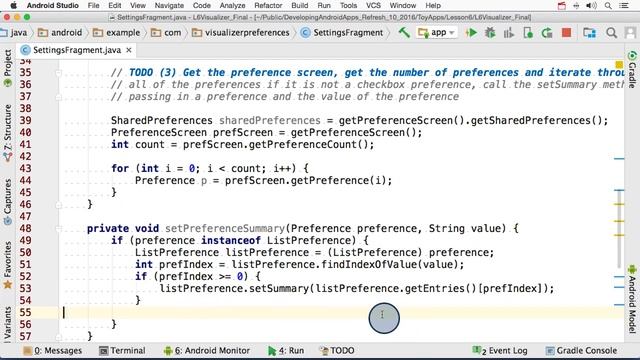Screen dimensions: 640x360
Task: Open the Help menu
Action: tap(433, 5)
